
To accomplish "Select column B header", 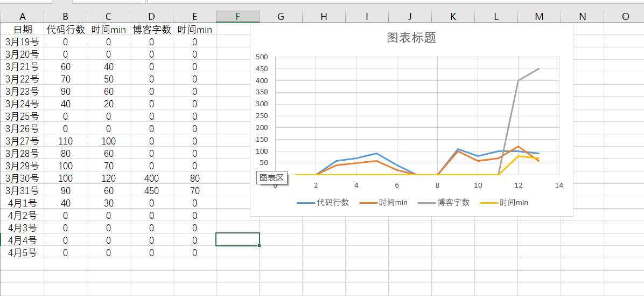I will [65, 16].
